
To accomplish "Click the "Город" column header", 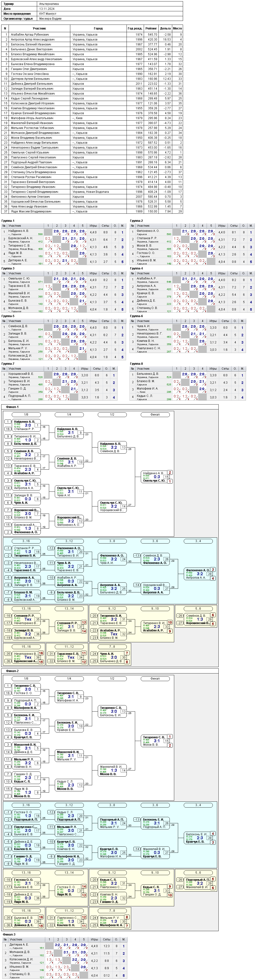I will (x=98, y=28).
